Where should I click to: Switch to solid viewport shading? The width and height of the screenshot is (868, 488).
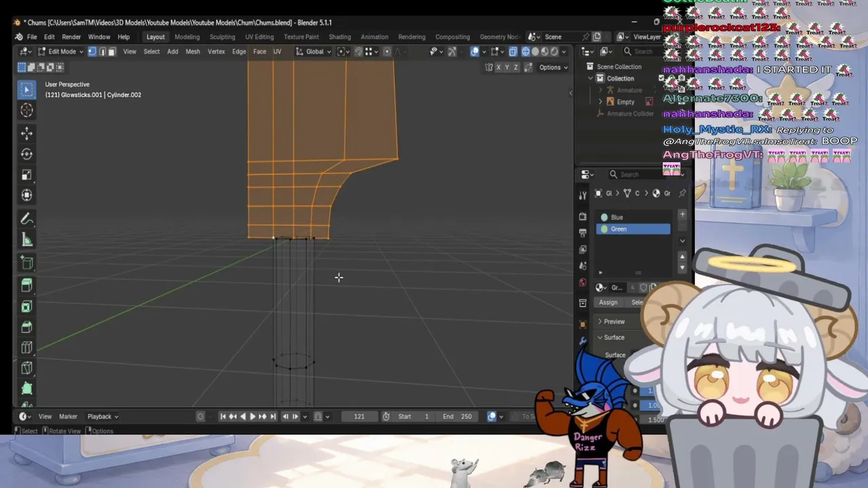point(535,52)
